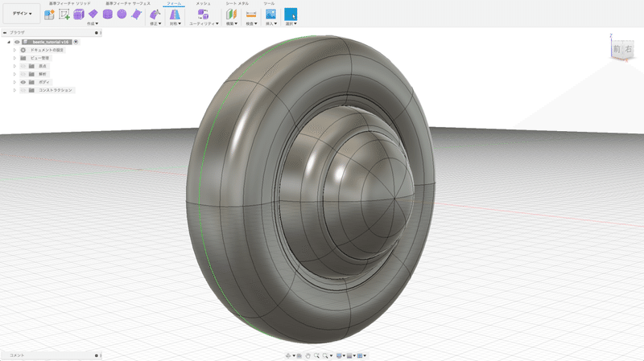Click the Pan hand icon

pyautogui.click(x=308, y=355)
